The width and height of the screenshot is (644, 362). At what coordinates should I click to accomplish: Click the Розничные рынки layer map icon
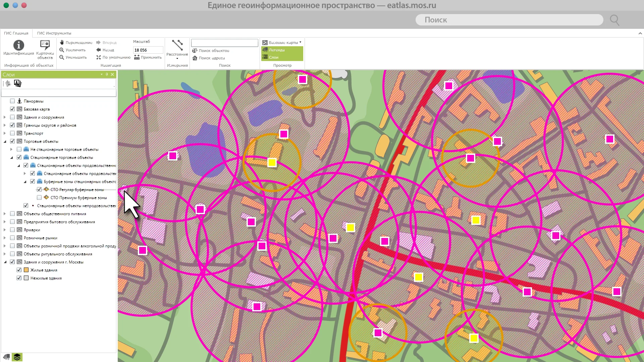pos(19,238)
